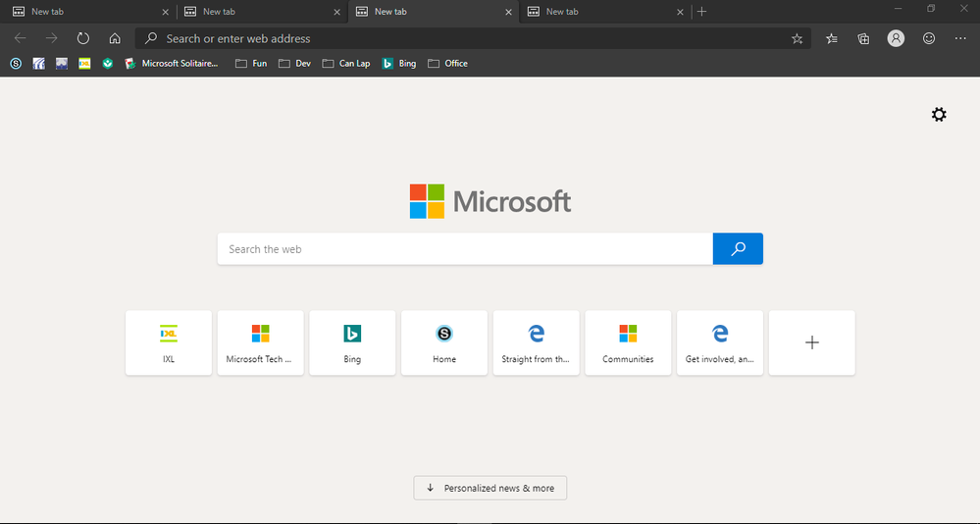Send feedback with the smiley icon
The image size is (980, 524).
pyautogui.click(x=929, y=39)
